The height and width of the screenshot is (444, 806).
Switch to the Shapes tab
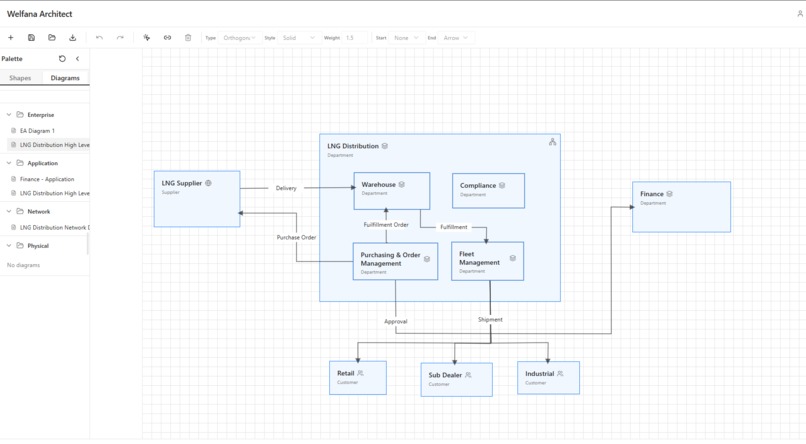[20, 78]
